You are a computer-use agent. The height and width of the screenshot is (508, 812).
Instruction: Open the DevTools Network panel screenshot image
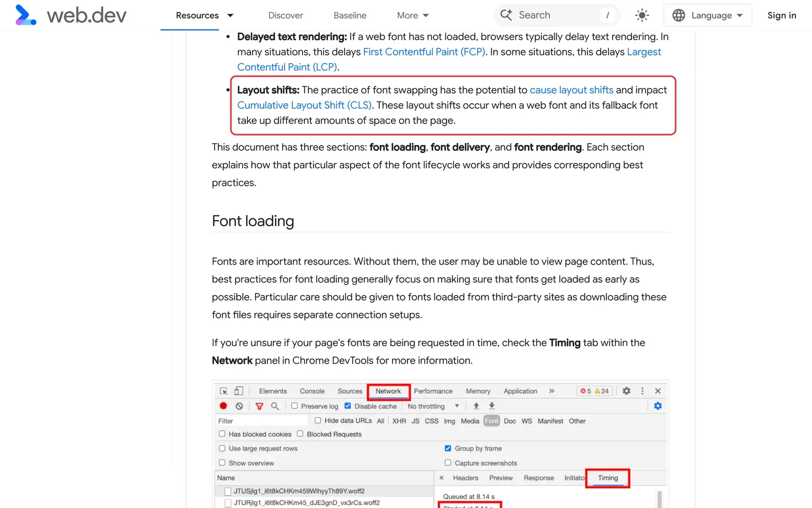(441, 444)
